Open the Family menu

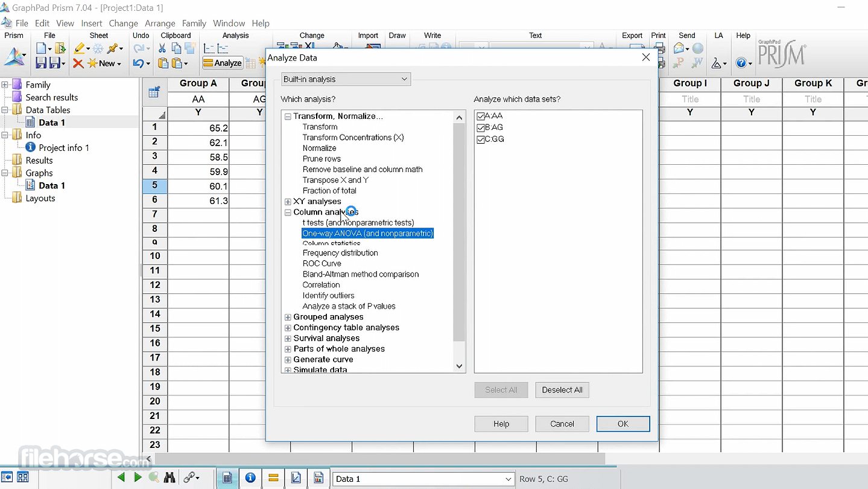coord(194,23)
